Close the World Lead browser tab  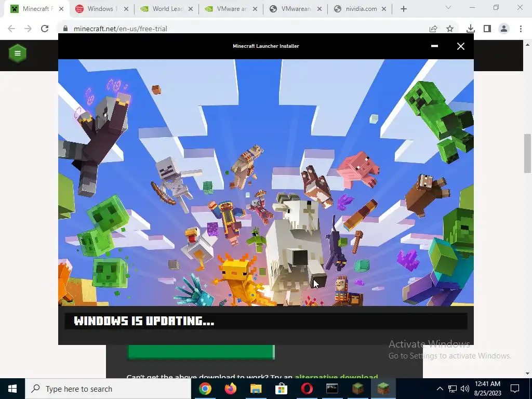click(190, 9)
